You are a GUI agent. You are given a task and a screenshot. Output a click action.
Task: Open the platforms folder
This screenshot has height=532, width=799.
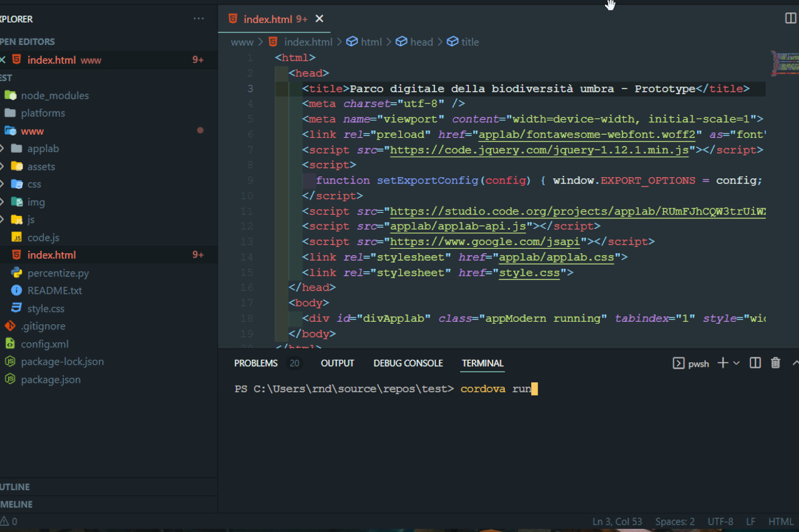[43, 113]
